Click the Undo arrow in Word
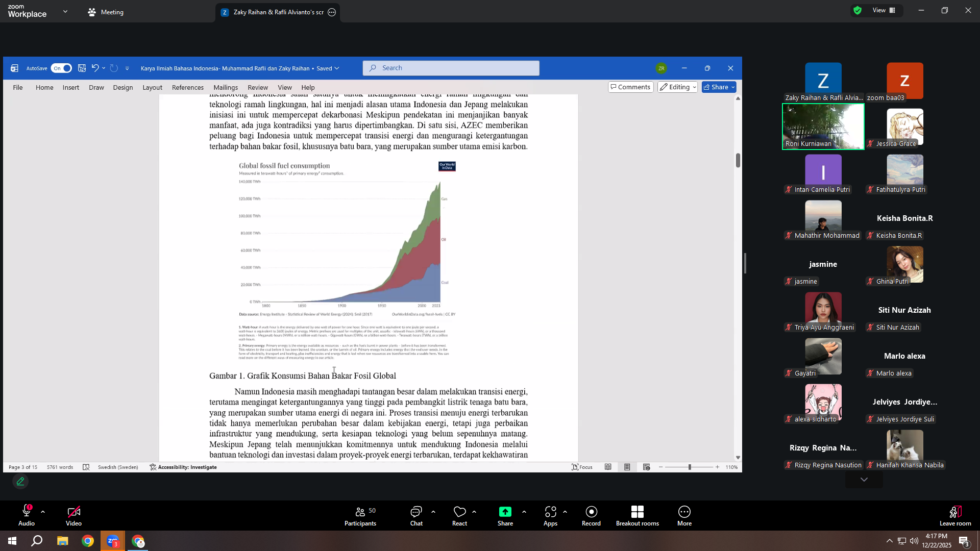980x551 pixels. [95, 68]
